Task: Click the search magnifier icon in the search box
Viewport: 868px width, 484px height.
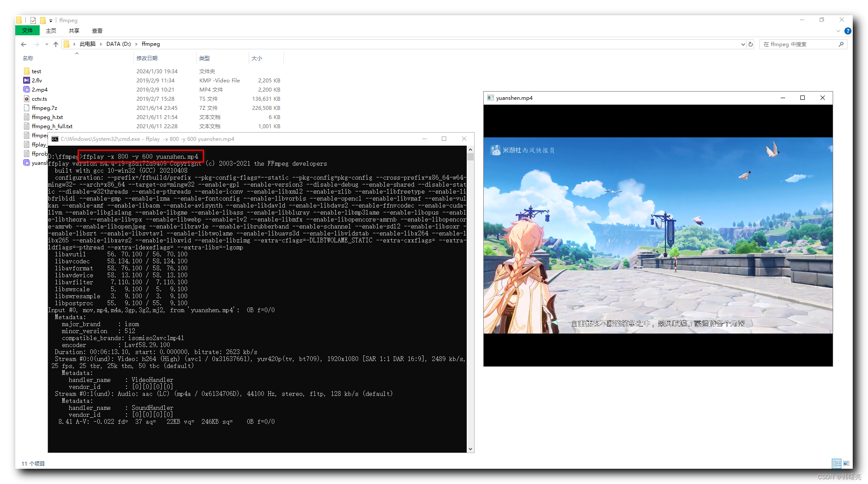Action: [841, 44]
